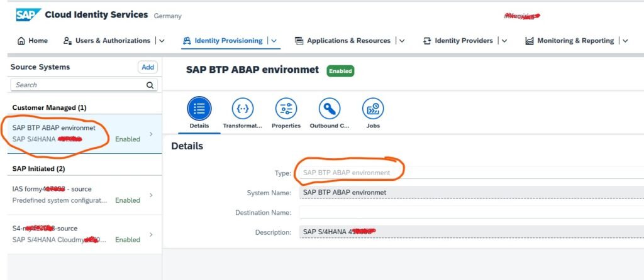Click the SAP Initiated (2) group header
The height and width of the screenshot is (280, 644).
pyautogui.click(x=38, y=168)
